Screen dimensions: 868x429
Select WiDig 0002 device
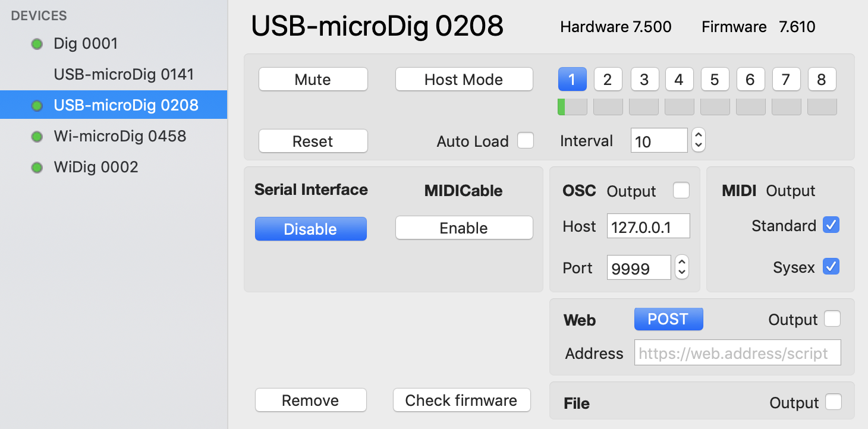(x=114, y=167)
